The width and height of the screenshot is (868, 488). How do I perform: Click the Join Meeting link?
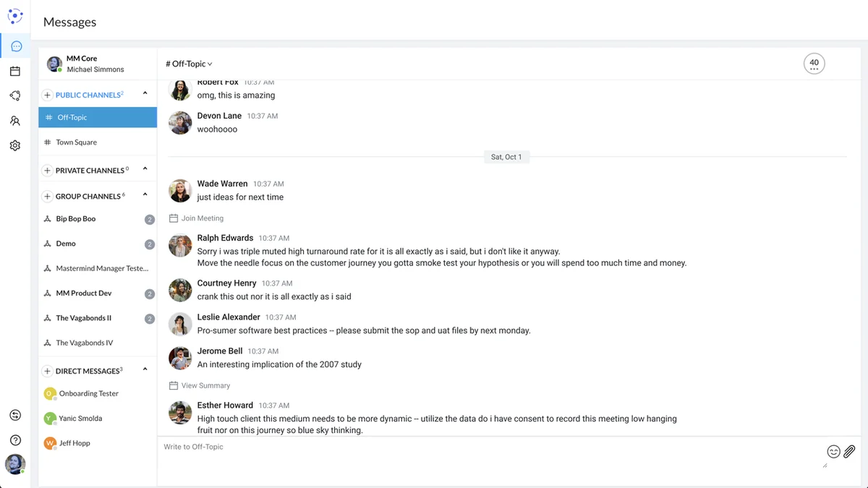click(x=202, y=218)
